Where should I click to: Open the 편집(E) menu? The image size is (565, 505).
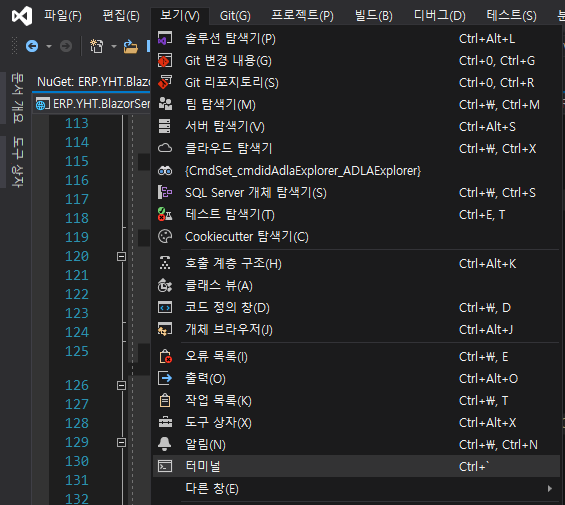121,16
